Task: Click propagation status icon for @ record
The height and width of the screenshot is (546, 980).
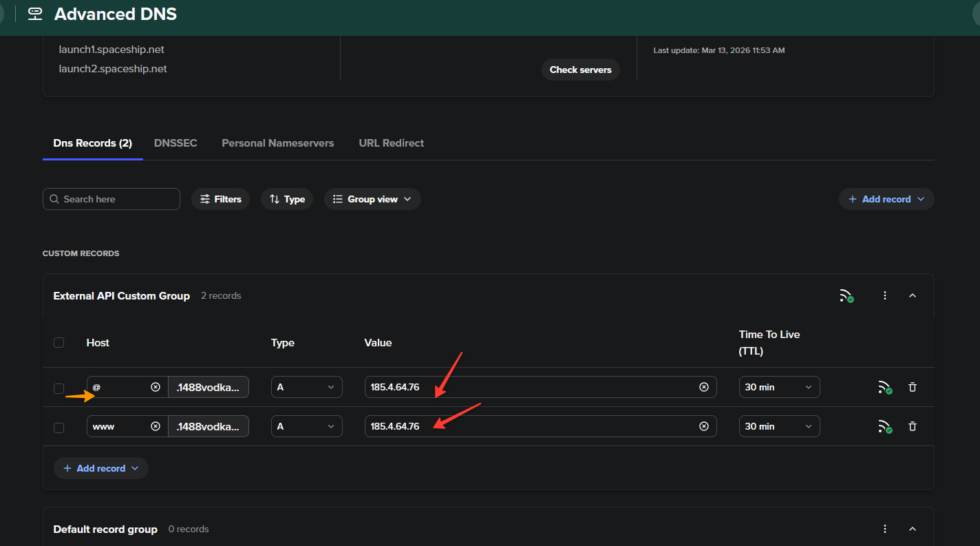Action: 884,388
